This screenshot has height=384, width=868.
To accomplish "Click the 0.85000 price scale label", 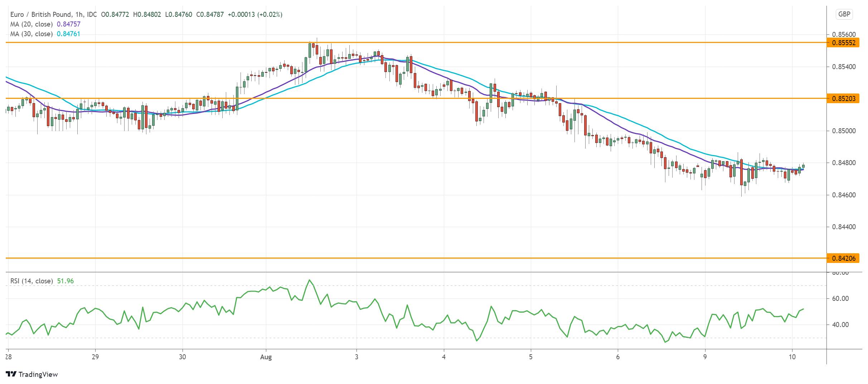I will [844, 131].
